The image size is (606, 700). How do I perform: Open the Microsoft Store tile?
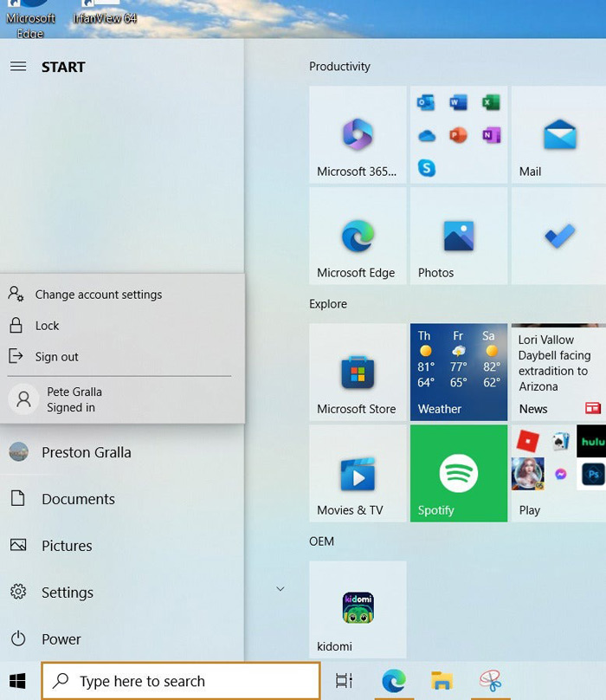[358, 373]
